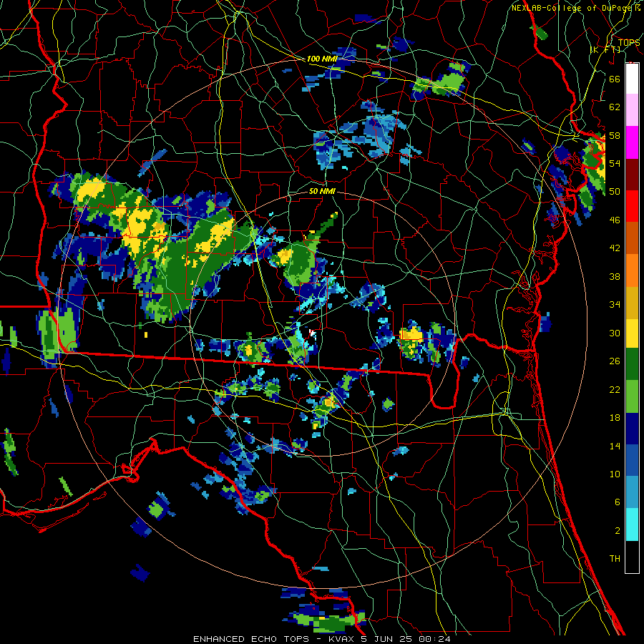The image size is (644, 644).
Task: Click the 54 legend value
Action: coord(615,163)
